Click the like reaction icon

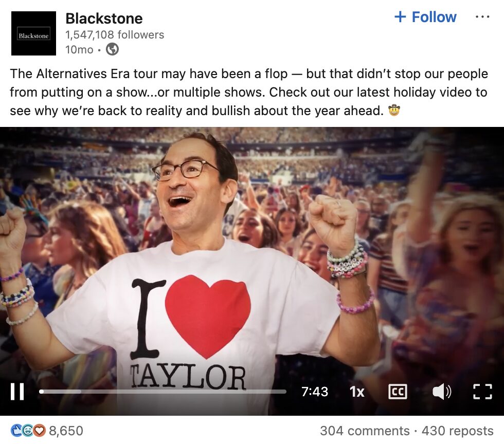click(16, 431)
